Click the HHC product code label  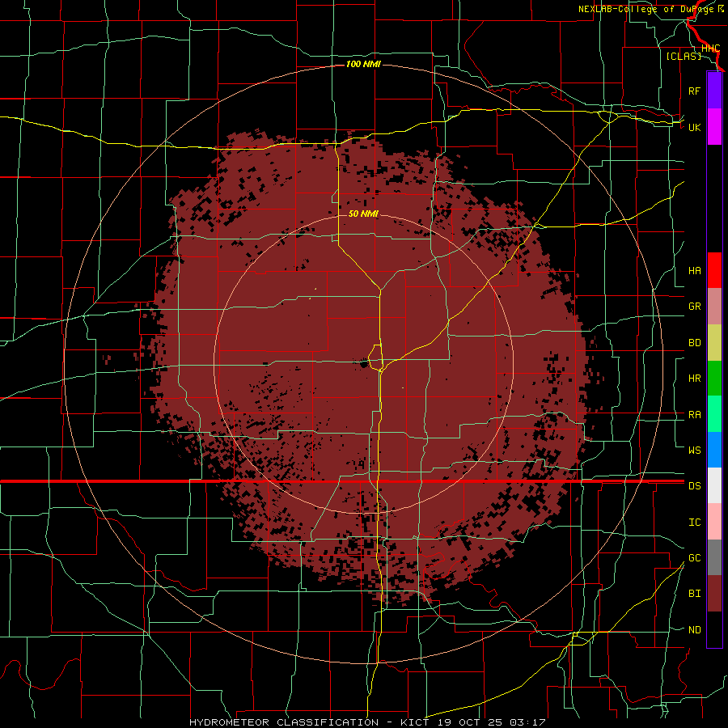710,49
